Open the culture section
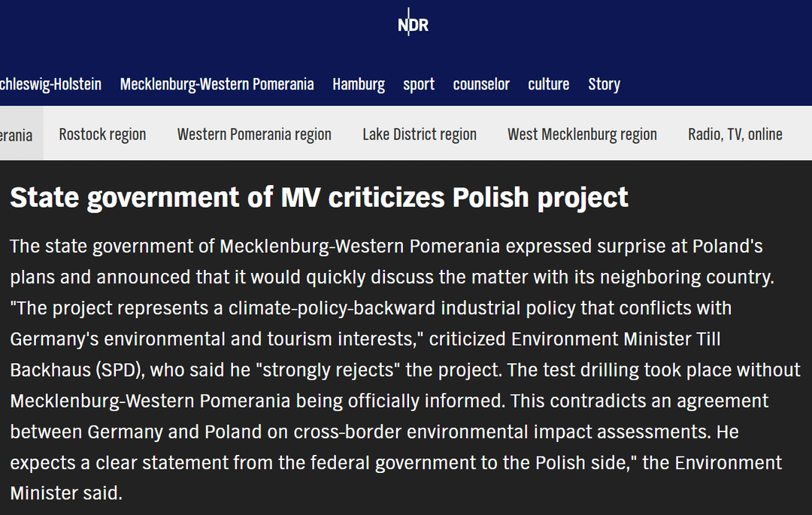 click(548, 84)
